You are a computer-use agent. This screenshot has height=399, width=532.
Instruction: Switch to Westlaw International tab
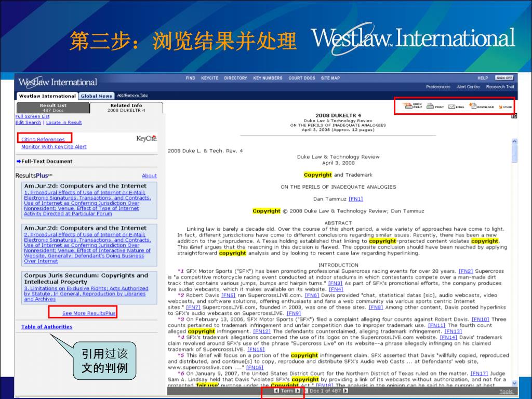[x=47, y=96]
